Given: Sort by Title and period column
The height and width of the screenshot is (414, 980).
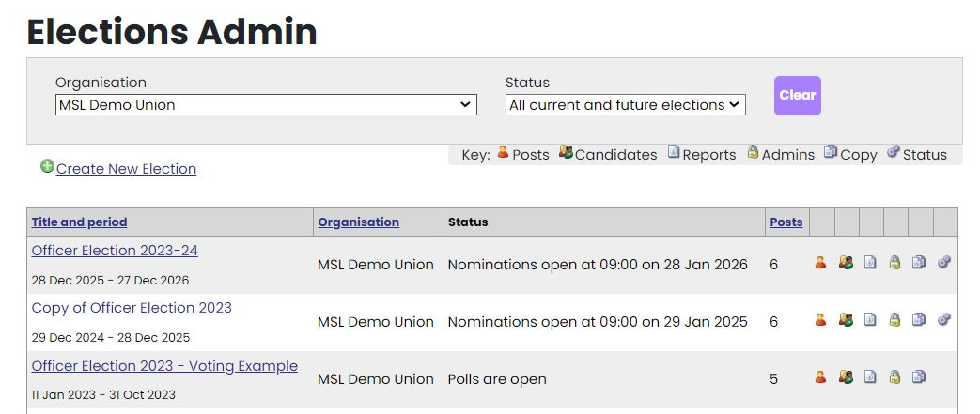Looking at the screenshot, I should point(79,222).
